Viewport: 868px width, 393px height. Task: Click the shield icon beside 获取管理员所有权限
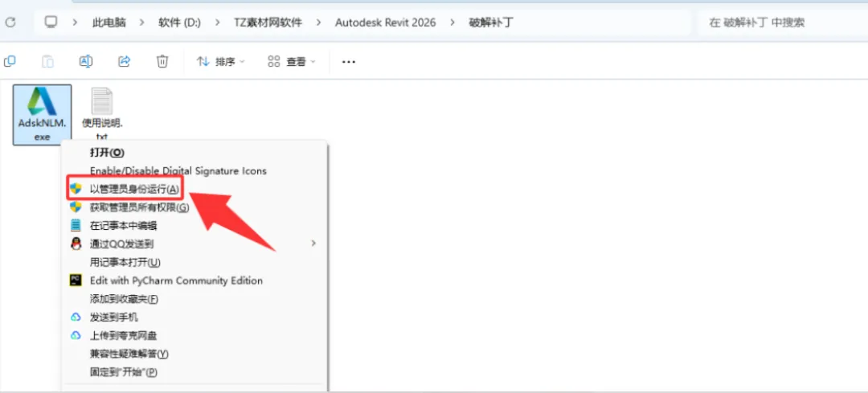tap(76, 207)
